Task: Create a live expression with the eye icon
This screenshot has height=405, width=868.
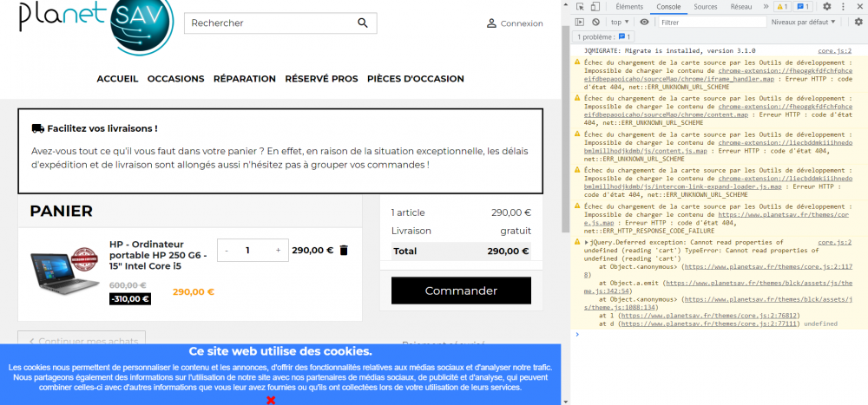Action: [644, 23]
